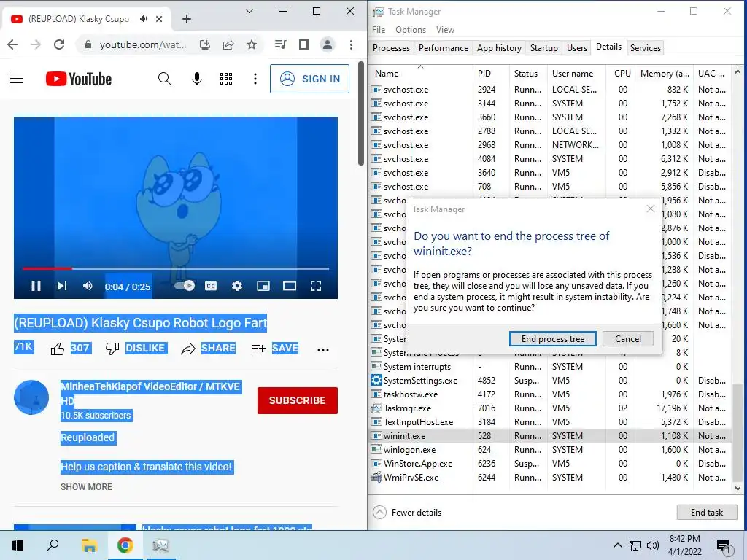Switch to theater mode
747x560 pixels.
289,286
